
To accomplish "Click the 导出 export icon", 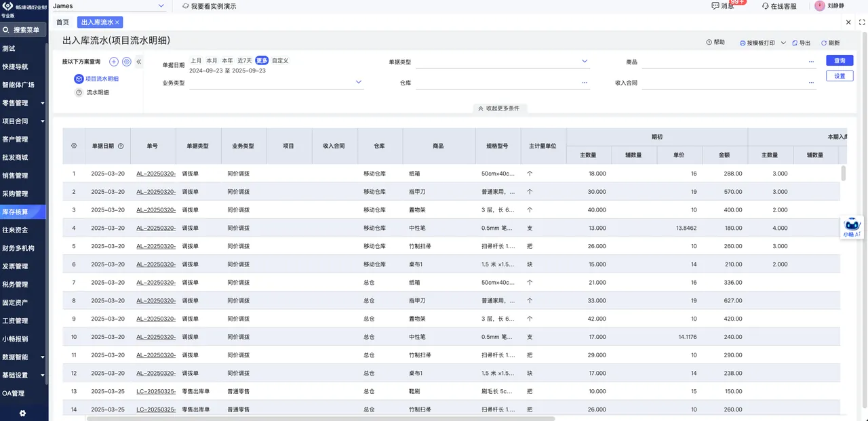I will click(795, 43).
